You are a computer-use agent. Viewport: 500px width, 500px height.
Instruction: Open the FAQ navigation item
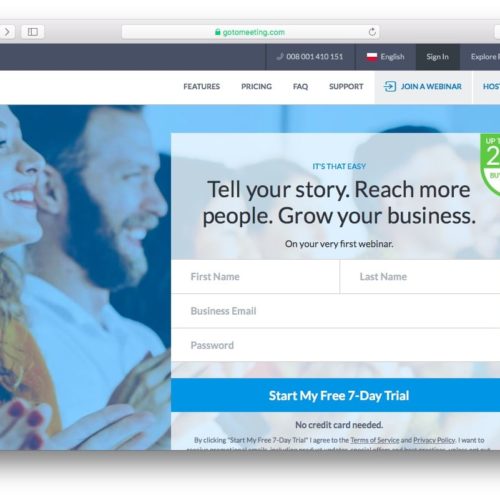[x=300, y=87]
